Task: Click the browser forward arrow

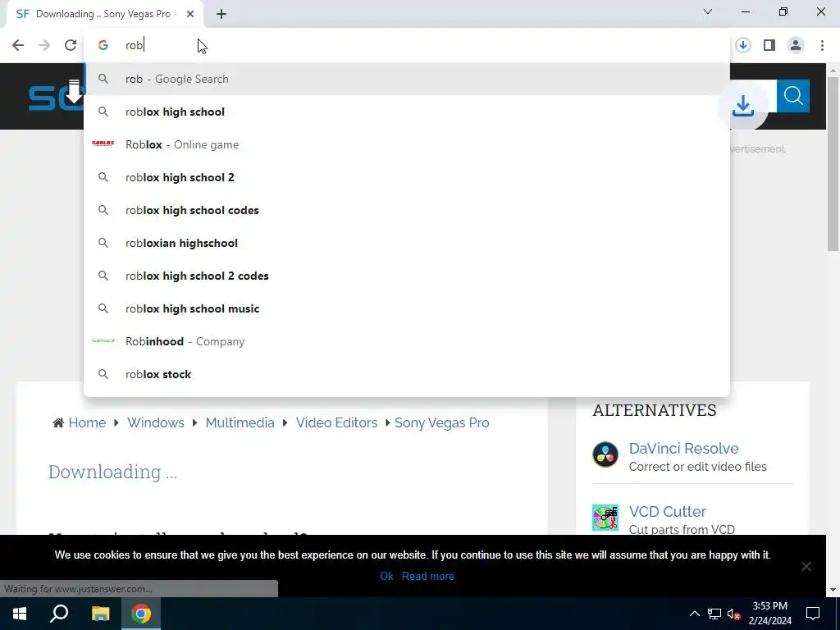Action: pos(44,46)
